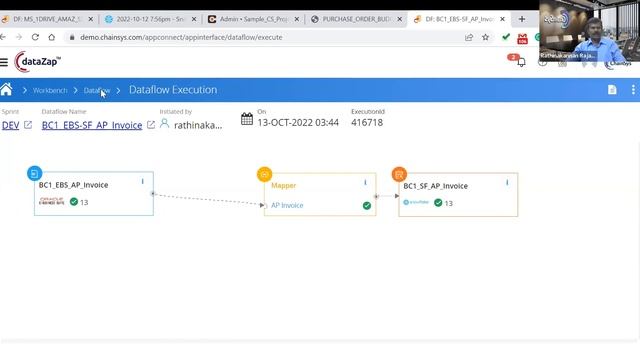Screen dimensions: 640x360
Task: Click the user icon beside rathinaka...
Action: click(x=164, y=124)
